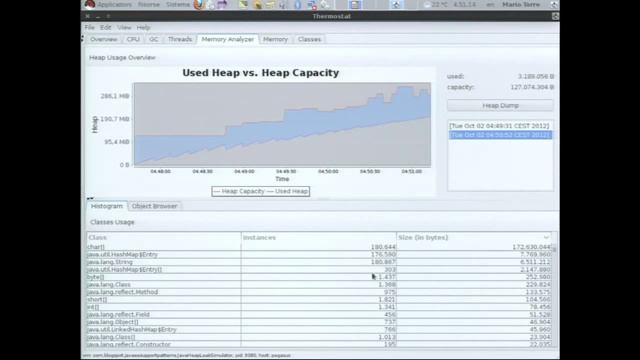Sort by the Class column header
The image size is (640, 360).
click(164, 238)
